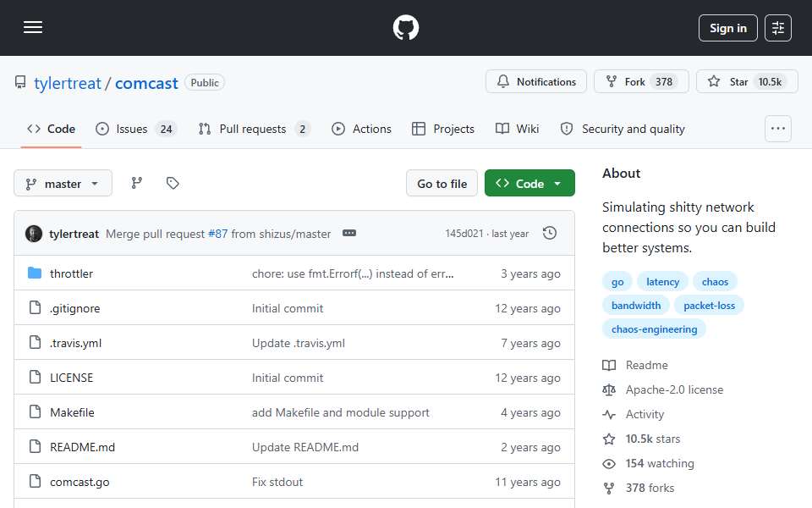
Task: Click '12 years ago' on LICENSE row
Action: click(527, 378)
